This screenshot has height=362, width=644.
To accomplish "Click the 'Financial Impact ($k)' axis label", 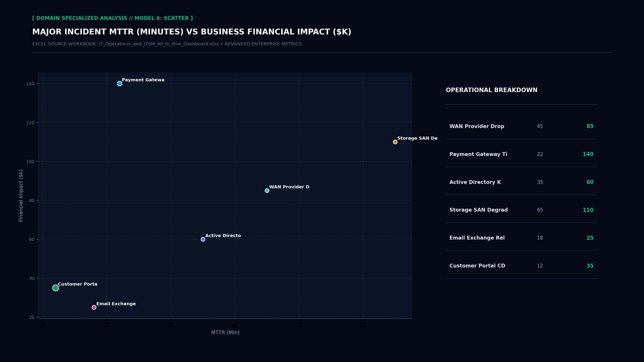I will (21, 195).
